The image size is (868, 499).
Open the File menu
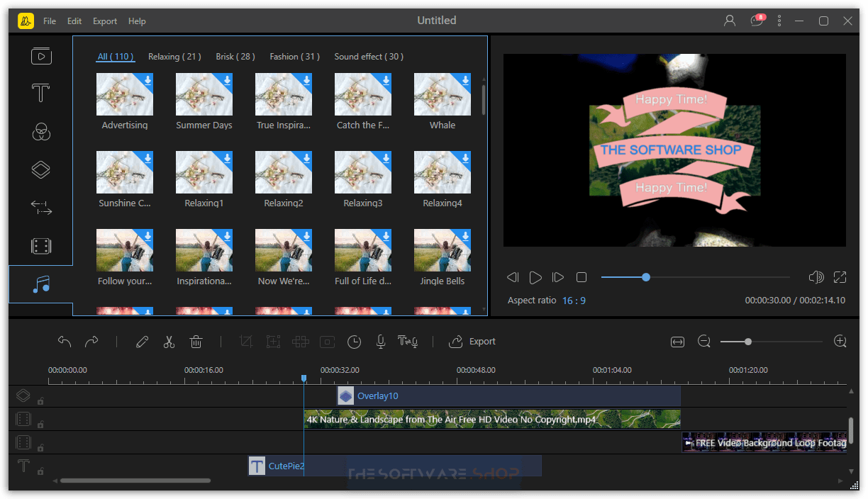(50, 21)
